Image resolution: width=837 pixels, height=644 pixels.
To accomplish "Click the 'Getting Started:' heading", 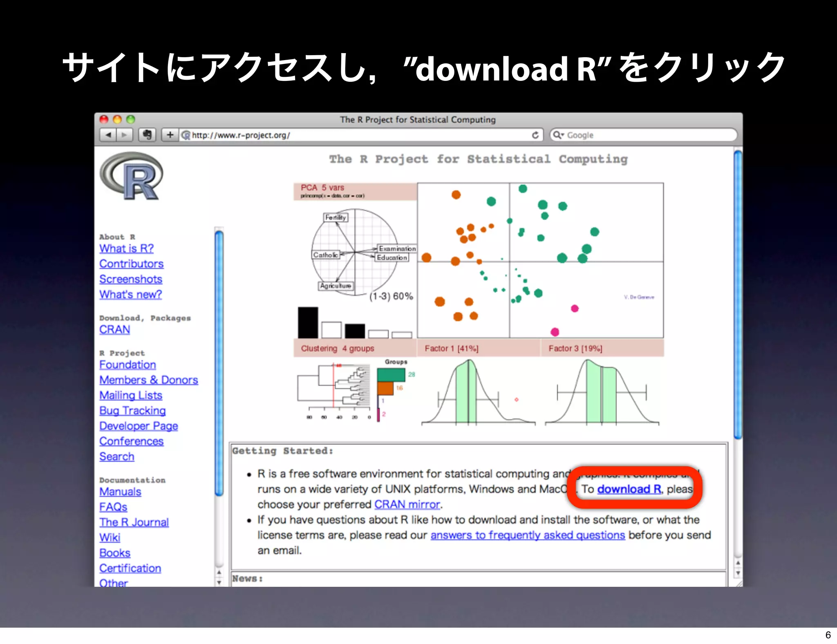I will click(x=283, y=451).
